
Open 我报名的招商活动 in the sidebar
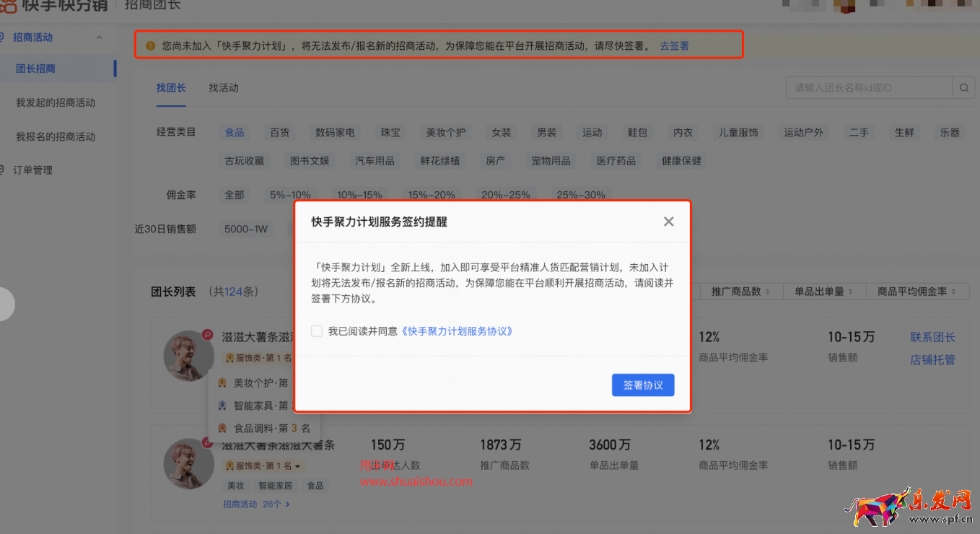56,136
